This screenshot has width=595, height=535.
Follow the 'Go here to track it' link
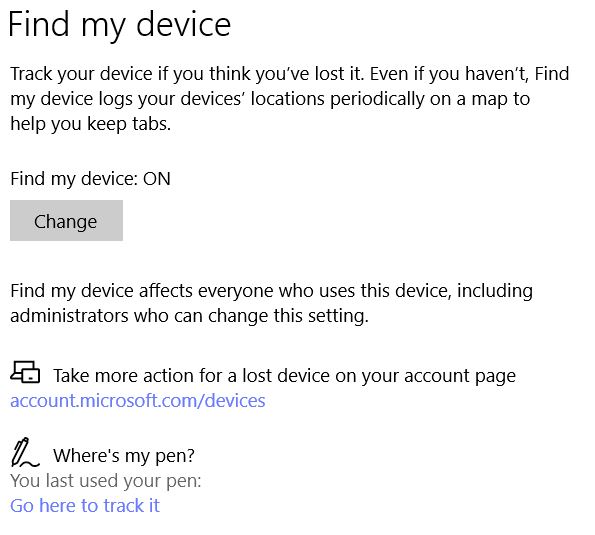85,505
